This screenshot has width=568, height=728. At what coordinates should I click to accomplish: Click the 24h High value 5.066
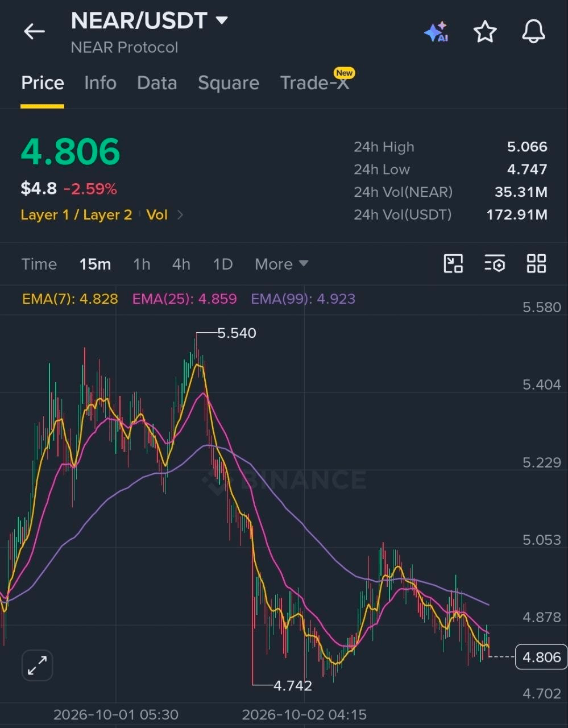click(x=527, y=147)
